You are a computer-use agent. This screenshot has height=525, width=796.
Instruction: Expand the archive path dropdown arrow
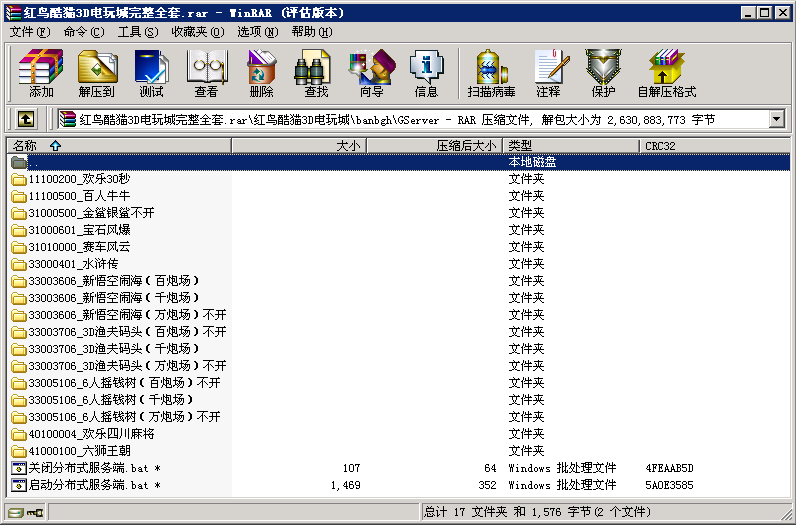[776, 119]
